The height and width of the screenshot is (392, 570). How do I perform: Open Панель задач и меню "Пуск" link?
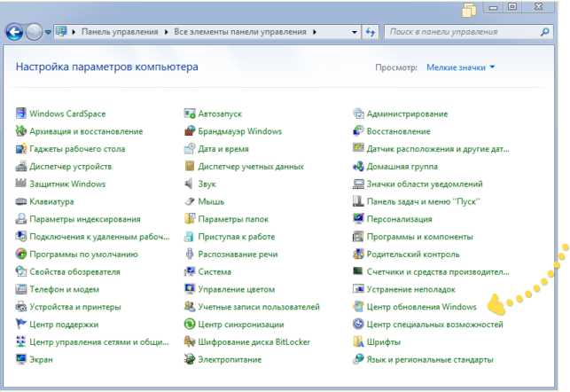click(423, 201)
